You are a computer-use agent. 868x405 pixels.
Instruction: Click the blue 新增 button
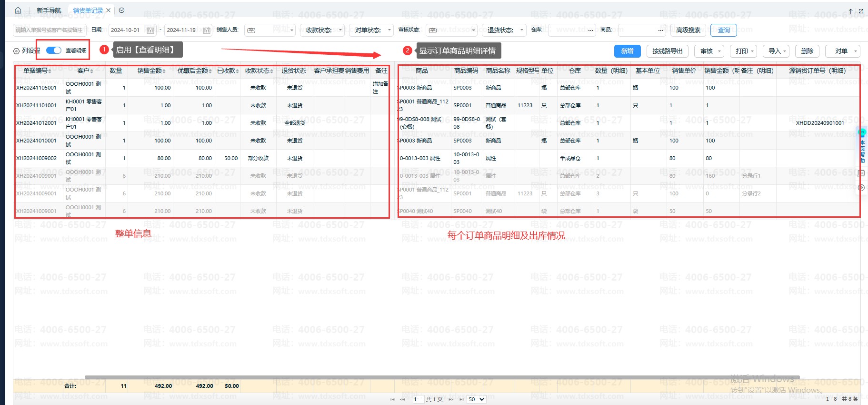[627, 51]
